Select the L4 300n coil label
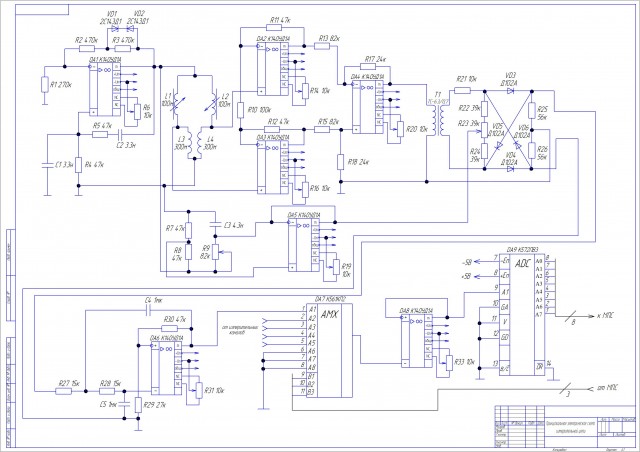The image size is (640, 452). [210, 143]
